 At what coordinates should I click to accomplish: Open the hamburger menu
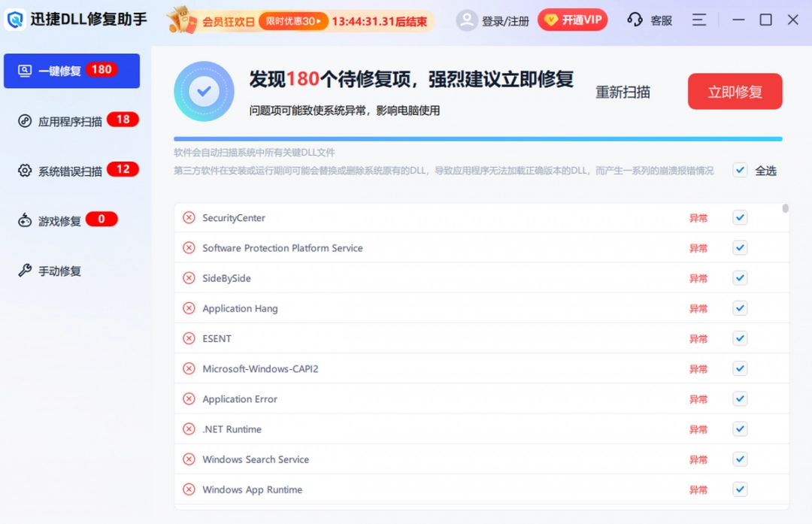click(x=699, y=20)
